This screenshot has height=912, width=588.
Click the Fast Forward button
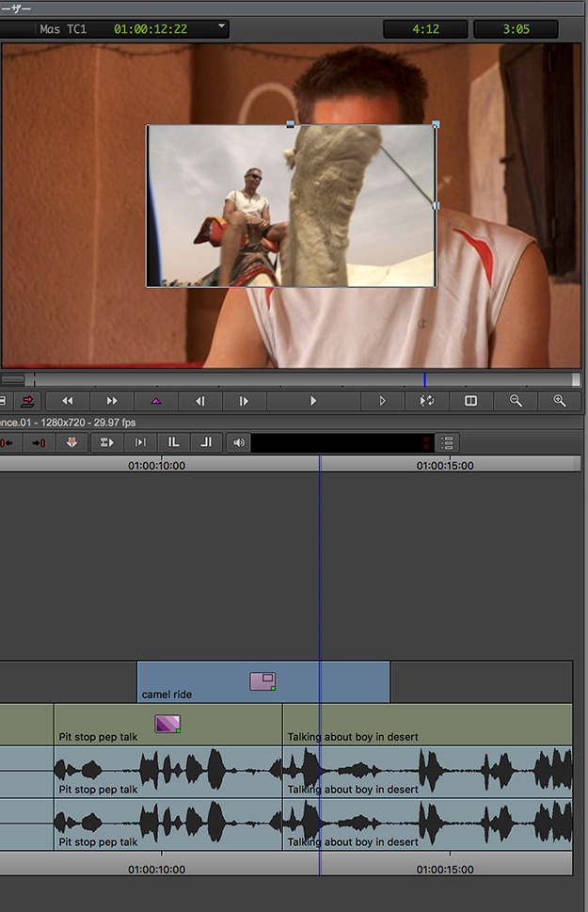[x=112, y=401]
